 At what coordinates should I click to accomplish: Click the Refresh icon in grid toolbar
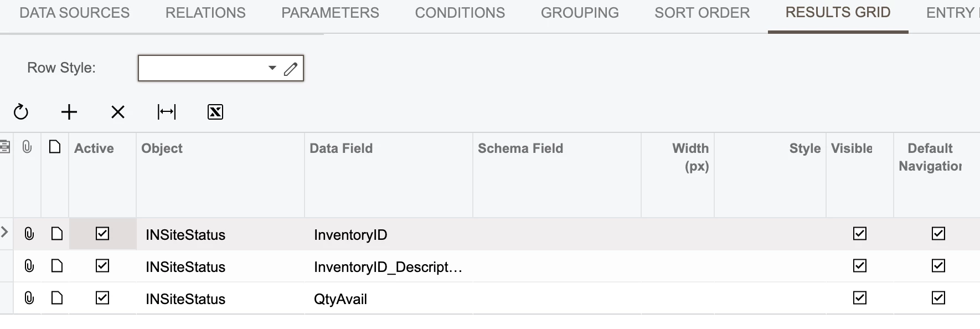coord(21,112)
